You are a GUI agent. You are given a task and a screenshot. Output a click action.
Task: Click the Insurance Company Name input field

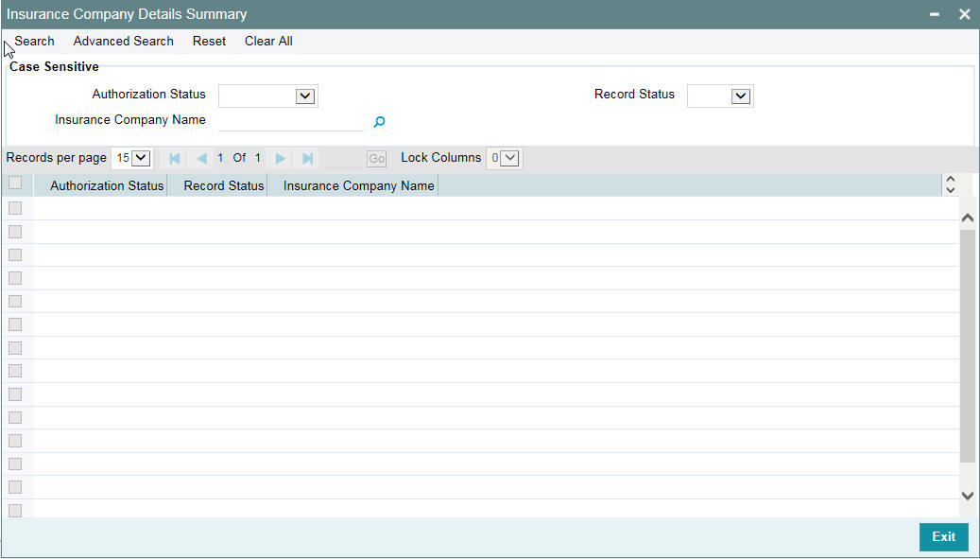pyautogui.click(x=291, y=121)
